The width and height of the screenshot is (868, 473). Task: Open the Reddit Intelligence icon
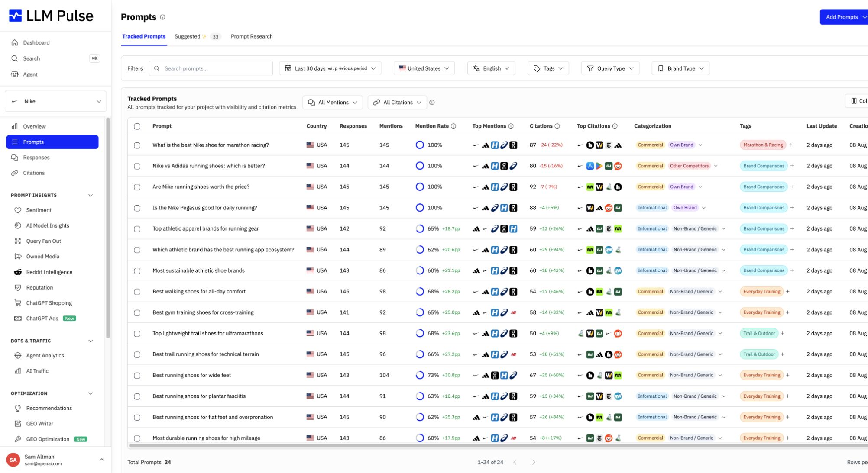[18, 272]
